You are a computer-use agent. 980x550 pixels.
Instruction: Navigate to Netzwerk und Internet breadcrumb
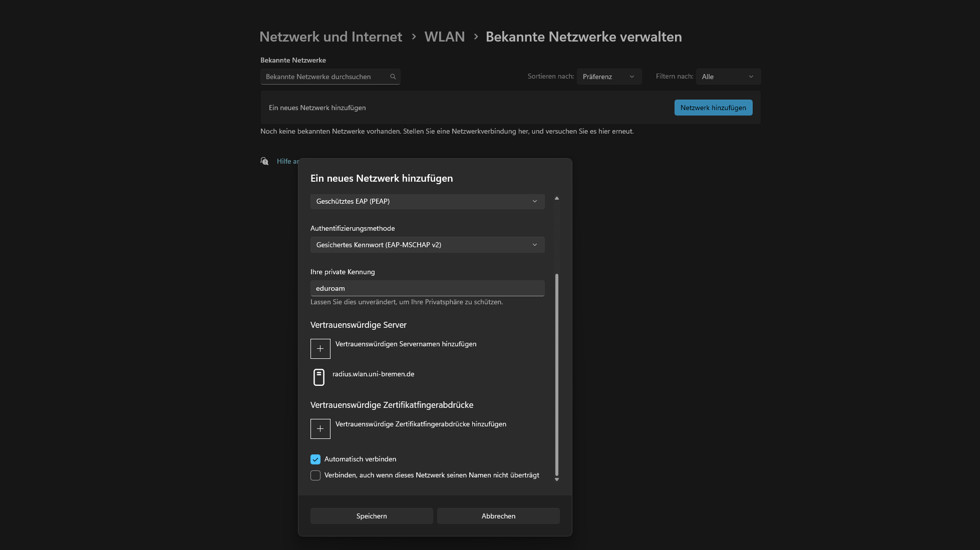(x=331, y=37)
